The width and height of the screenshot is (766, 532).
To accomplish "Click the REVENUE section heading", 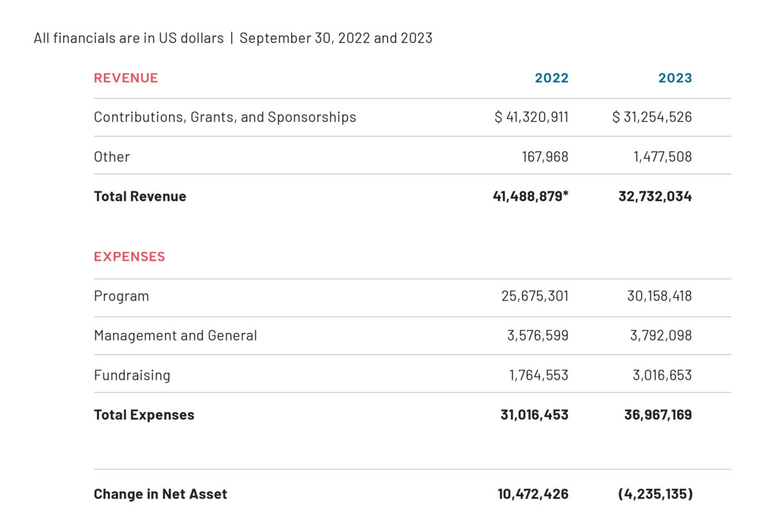I will [x=126, y=78].
